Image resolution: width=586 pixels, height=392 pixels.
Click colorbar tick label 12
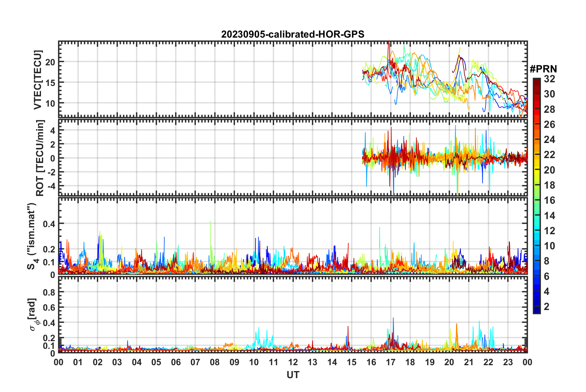(x=549, y=231)
